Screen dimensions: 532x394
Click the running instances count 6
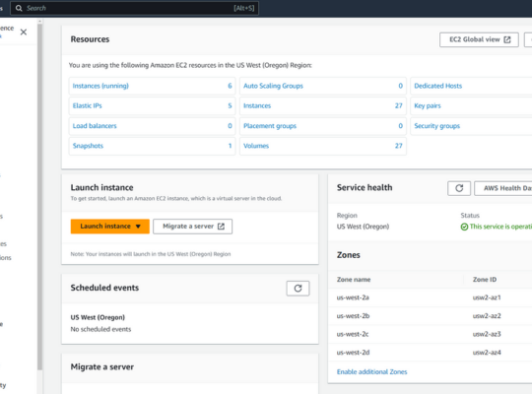[x=230, y=86]
